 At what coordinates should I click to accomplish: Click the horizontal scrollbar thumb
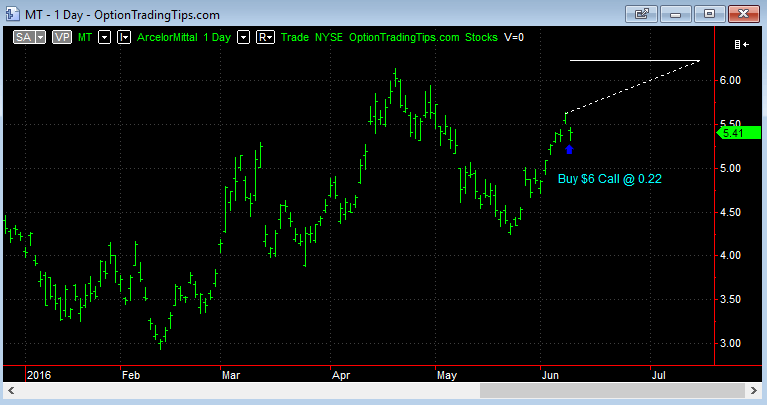click(x=612, y=390)
